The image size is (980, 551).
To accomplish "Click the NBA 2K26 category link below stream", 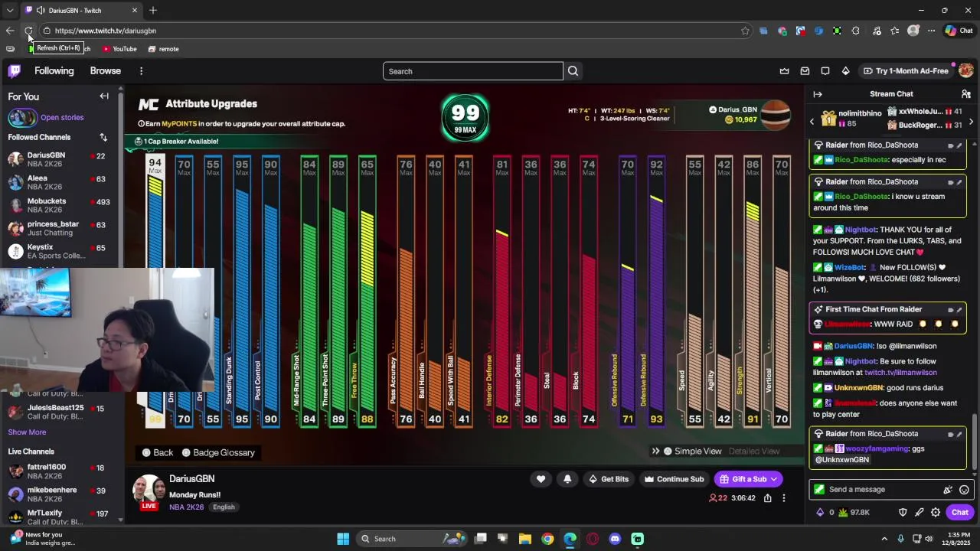I will tap(186, 507).
